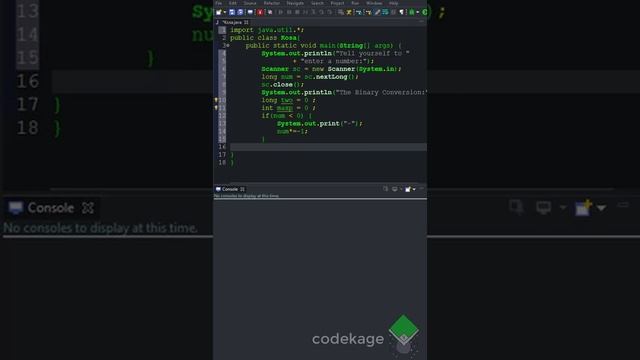This screenshot has height=360, width=640.
Task: Click the Pin Console icon in the IDE window
Action: [x=386, y=189]
